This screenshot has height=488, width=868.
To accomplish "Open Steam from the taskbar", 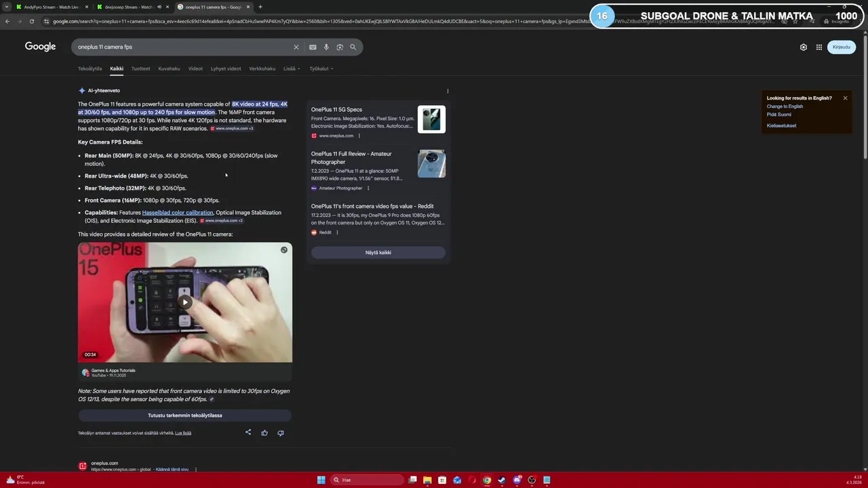I will 502,480.
